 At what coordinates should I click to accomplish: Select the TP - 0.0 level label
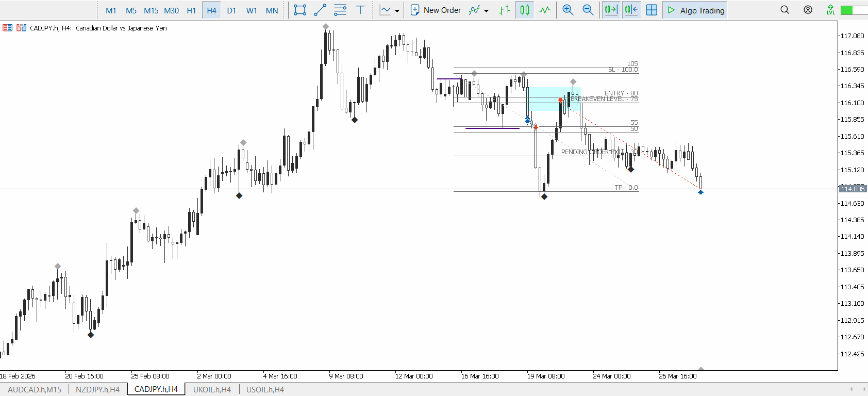(x=626, y=188)
